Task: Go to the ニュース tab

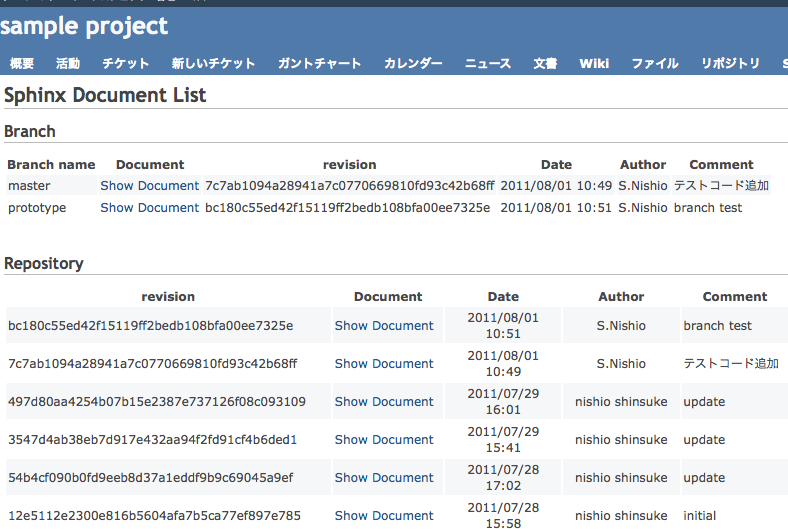Action: [x=487, y=63]
